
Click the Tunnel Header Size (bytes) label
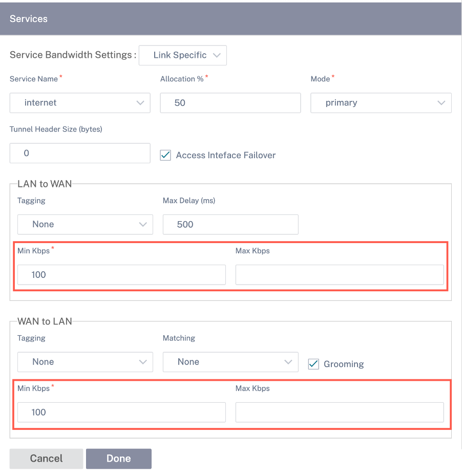(56, 129)
